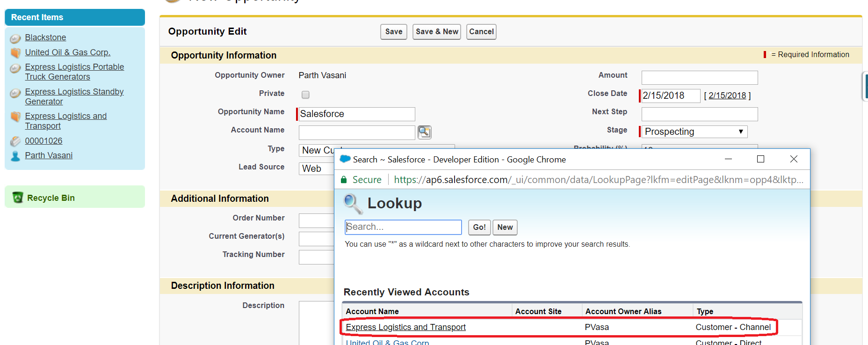Click the Lookup magnifying glass icon

pyautogui.click(x=353, y=204)
